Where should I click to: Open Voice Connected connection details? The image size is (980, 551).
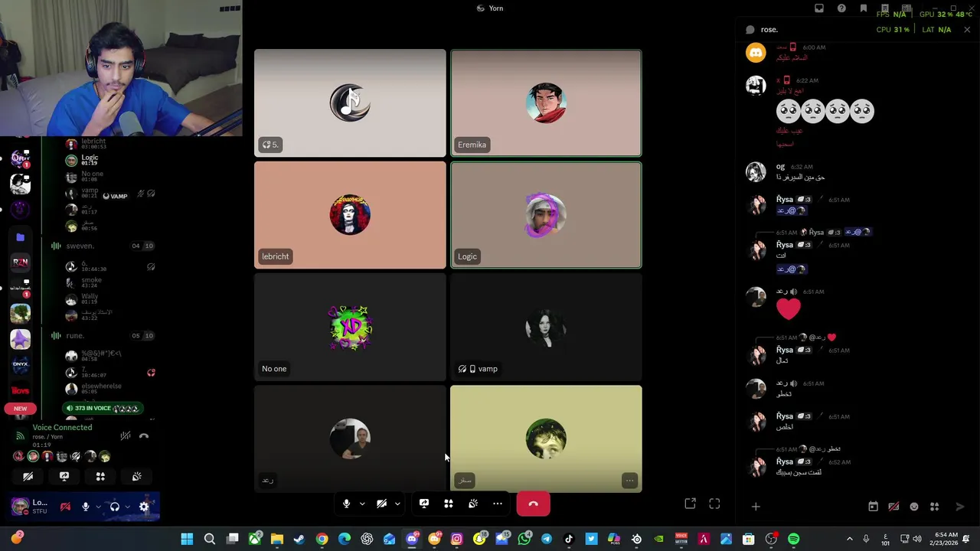[62, 428]
